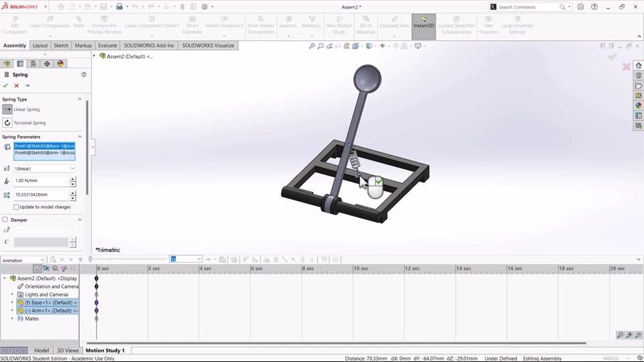Open the Options gear icon in title bar

[205, 7]
